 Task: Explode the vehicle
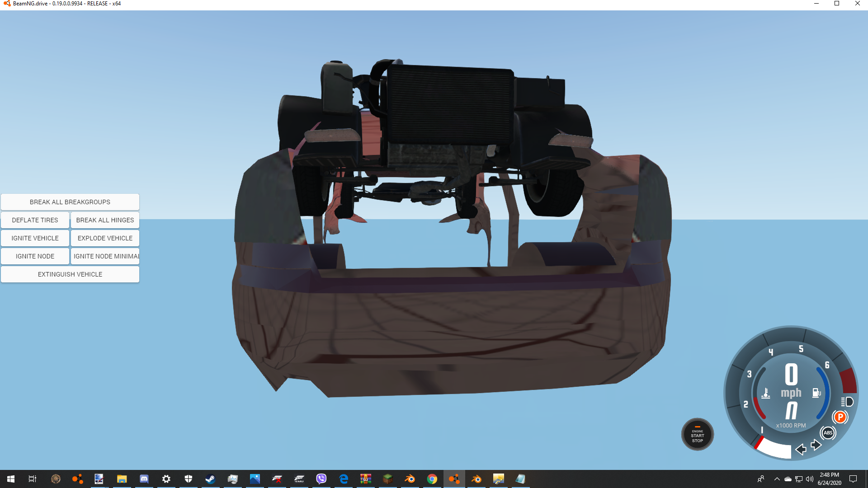tap(105, 238)
